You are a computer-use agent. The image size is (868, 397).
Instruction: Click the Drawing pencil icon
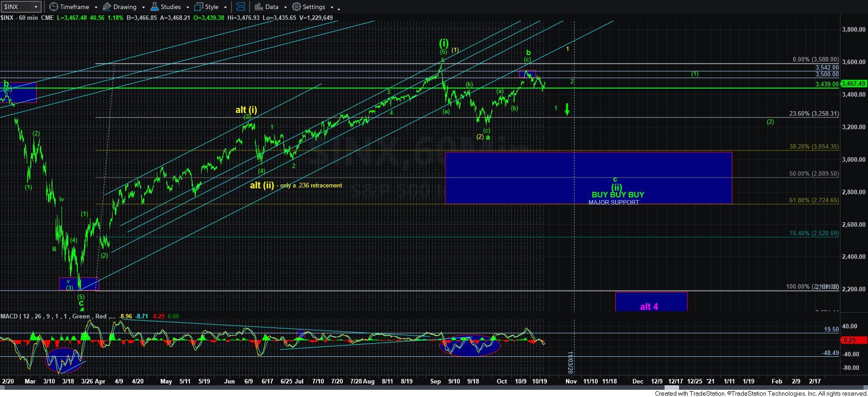point(107,7)
